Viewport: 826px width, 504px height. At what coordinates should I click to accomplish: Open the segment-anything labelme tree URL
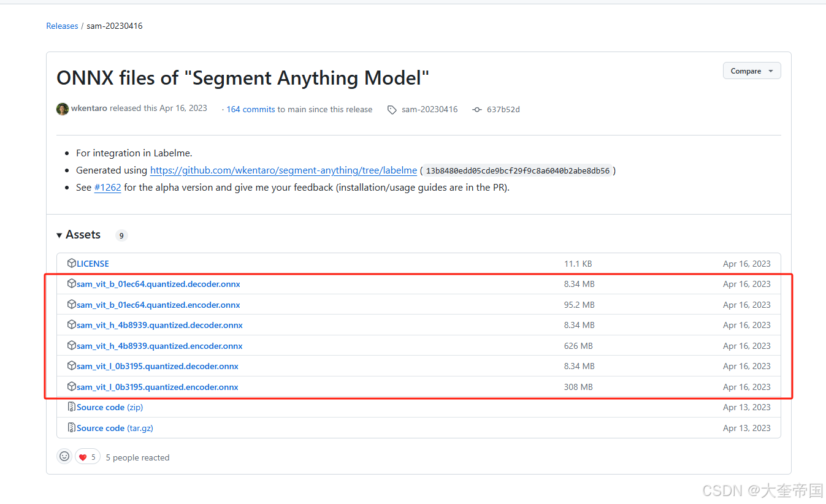pos(283,170)
